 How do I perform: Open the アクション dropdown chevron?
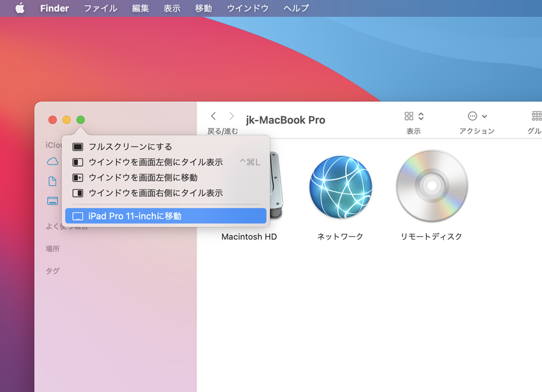click(x=485, y=116)
